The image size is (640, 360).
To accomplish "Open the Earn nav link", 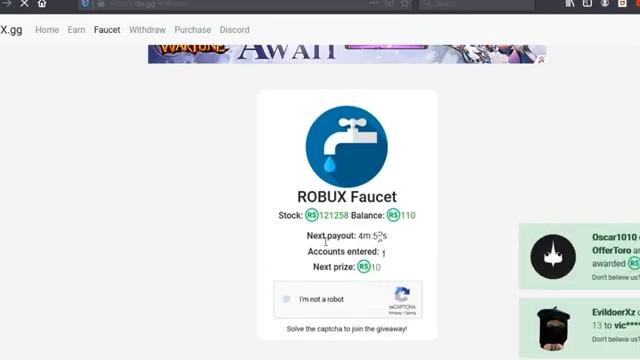I will pyautogui.click(x=76, y=30).
